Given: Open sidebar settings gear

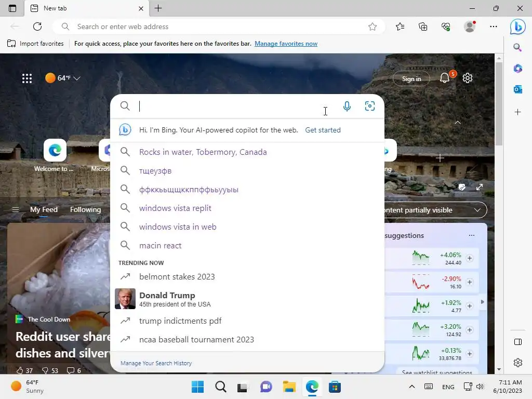Looking at the screenshot, I should (518, 363).
